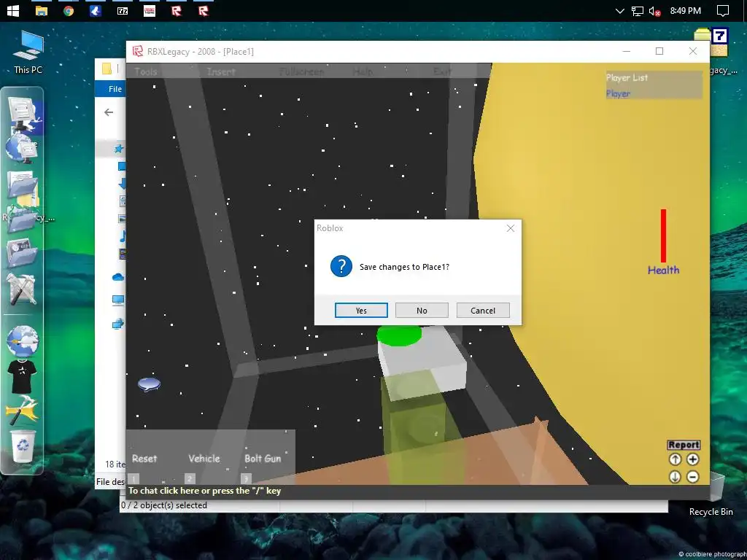The image size is (747, 560).
Task: Open the Windows Start menu
Action: [x=13, y=10]
